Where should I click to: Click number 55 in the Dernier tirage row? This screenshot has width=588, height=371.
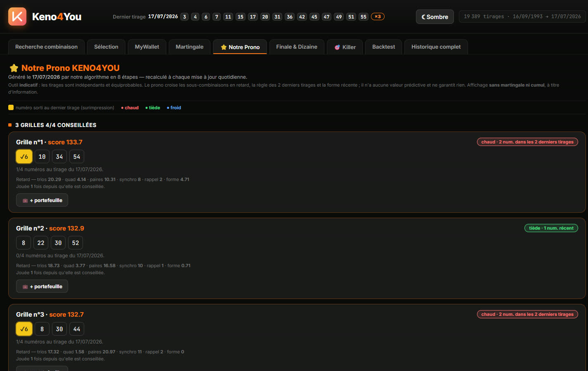(x=364, y=17)
